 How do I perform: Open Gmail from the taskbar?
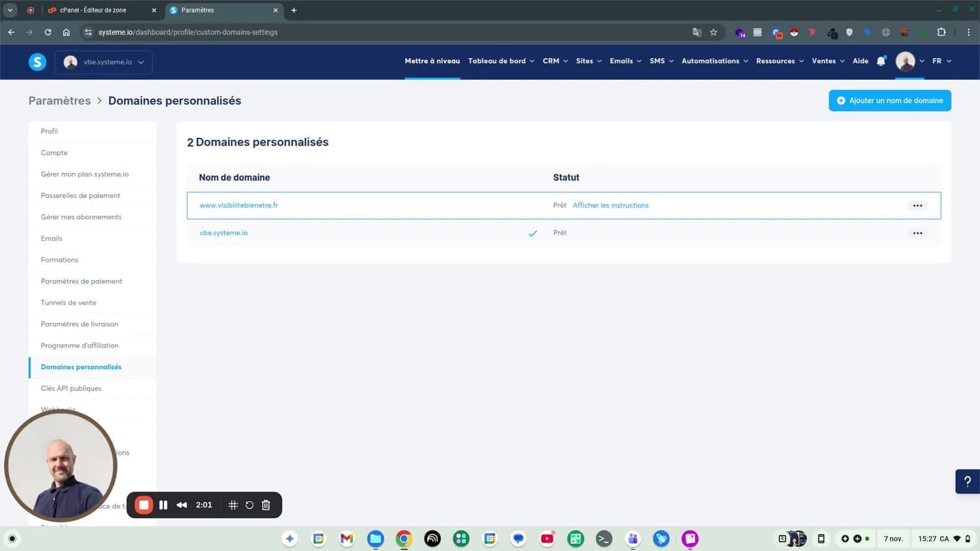point(346,539)
